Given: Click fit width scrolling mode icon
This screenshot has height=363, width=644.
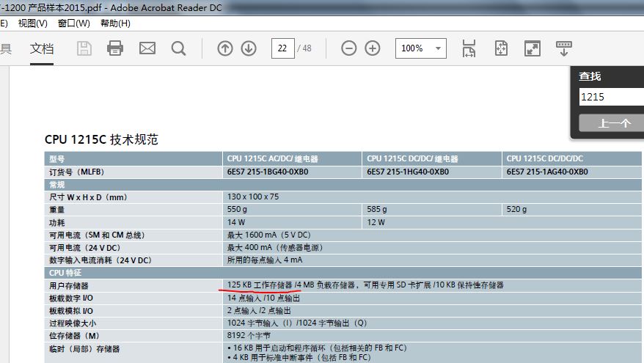Looking at the screenshot, I should point(469,48).
